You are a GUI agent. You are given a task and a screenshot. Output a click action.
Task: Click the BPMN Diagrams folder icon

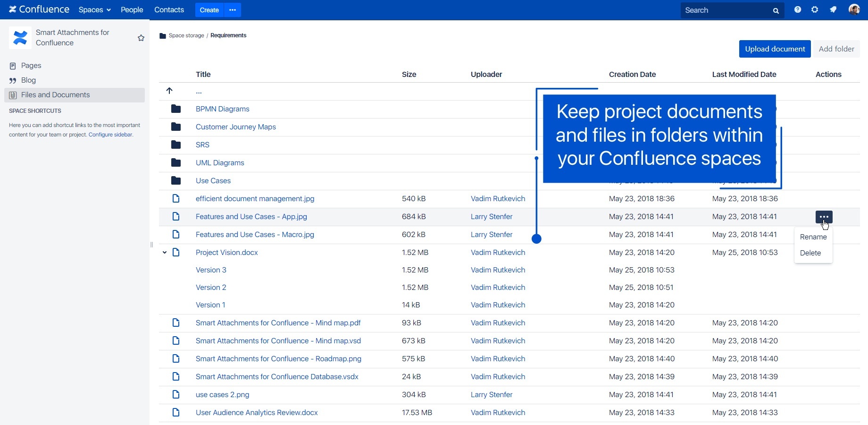point(176,109)
